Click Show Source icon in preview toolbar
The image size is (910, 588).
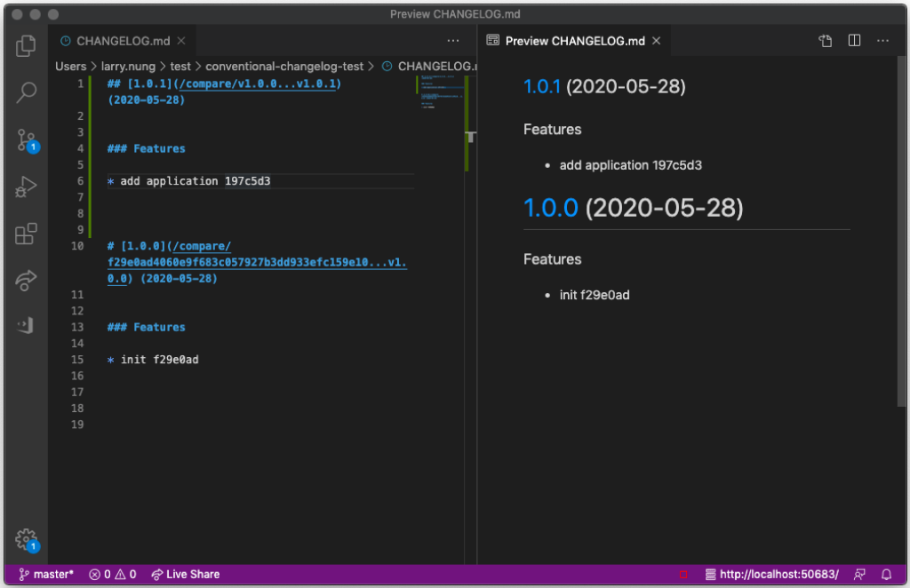point(826,41)
